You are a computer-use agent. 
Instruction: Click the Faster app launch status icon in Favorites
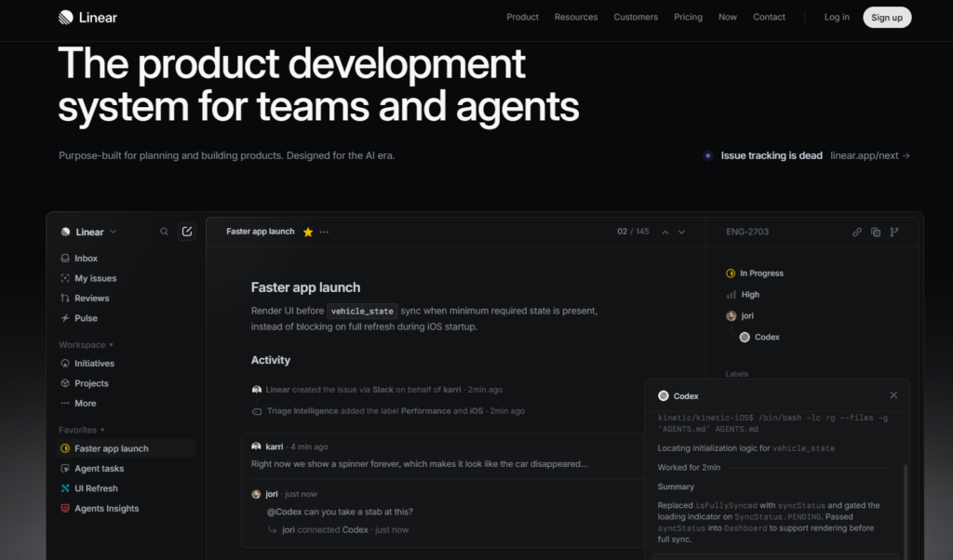coord(65,448)
